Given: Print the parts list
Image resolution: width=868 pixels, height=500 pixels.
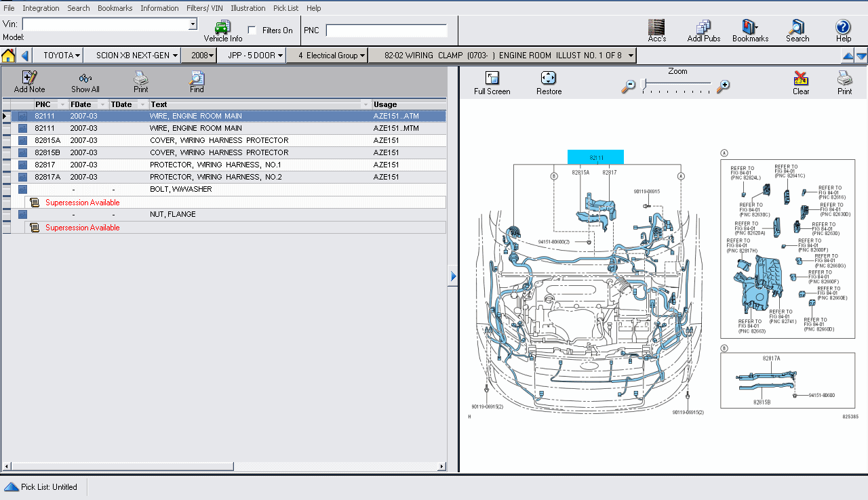Looking at the screenshot, I should [140, 78].
